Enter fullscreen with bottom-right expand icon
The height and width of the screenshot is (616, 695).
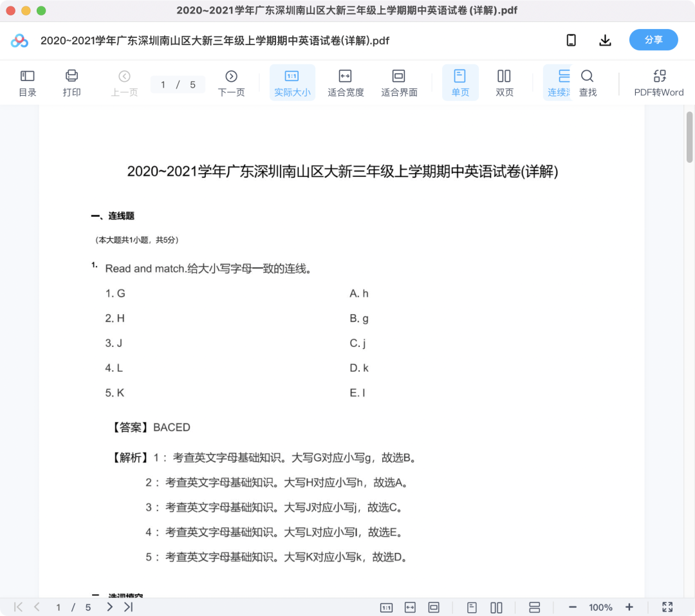pyautogui.click(x=667, y=607)
